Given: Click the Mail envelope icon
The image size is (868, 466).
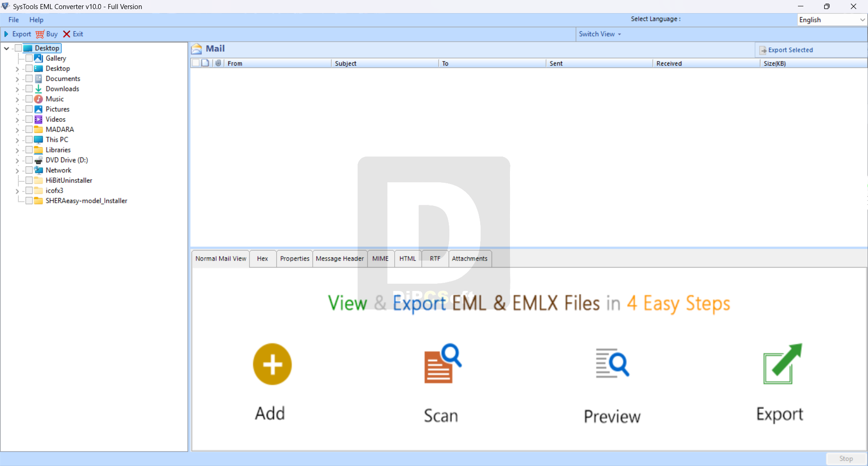Looking at the screenshot, I should [196, 49].
